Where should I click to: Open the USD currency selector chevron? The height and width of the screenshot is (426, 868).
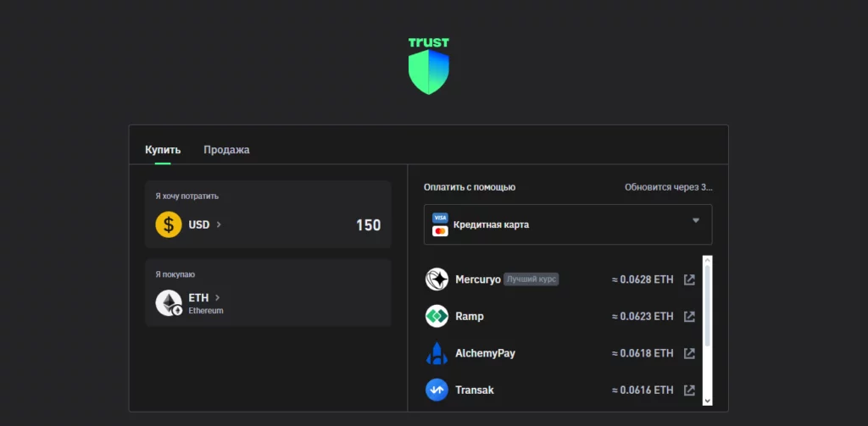[219, 224]
